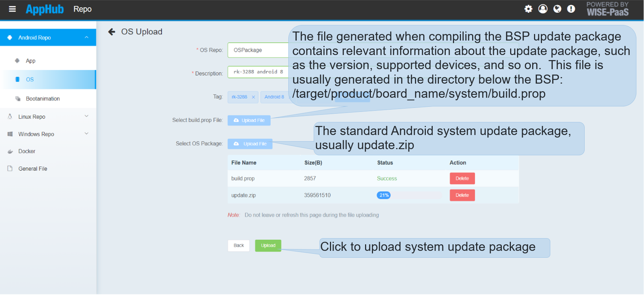Click Upload File for build.prop file
Screen dimensions: 644x295
pos(249,120)
